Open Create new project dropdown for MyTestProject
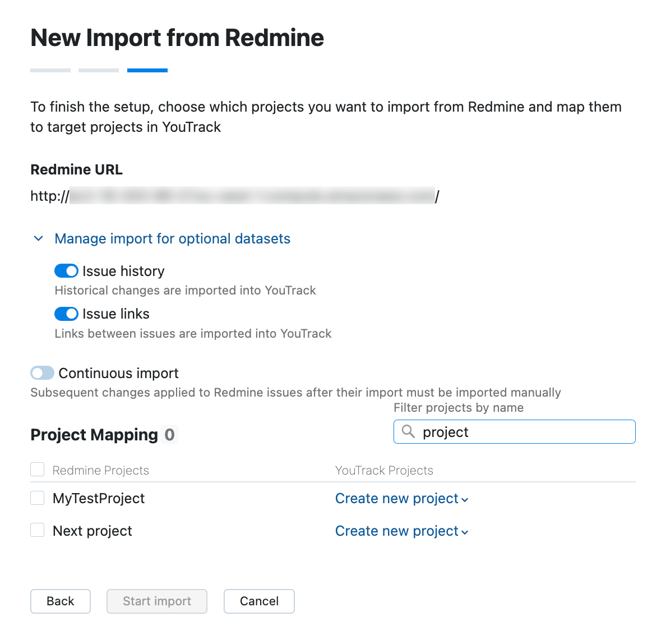666x644 pixels. pyautogui.click(x=401, y=499)
